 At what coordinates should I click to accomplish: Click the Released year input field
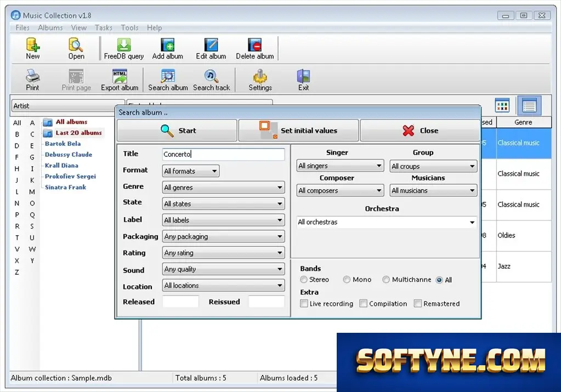click(180, 302)
